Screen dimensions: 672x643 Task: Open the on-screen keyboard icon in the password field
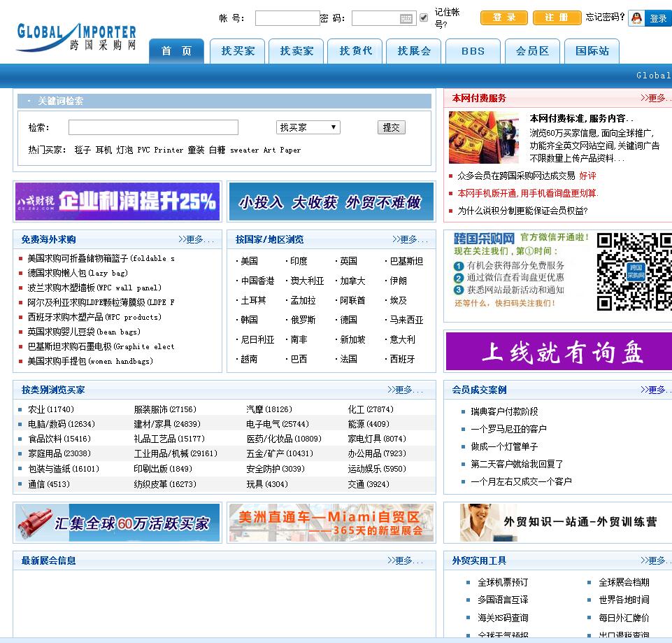click(x=406, y=18)
